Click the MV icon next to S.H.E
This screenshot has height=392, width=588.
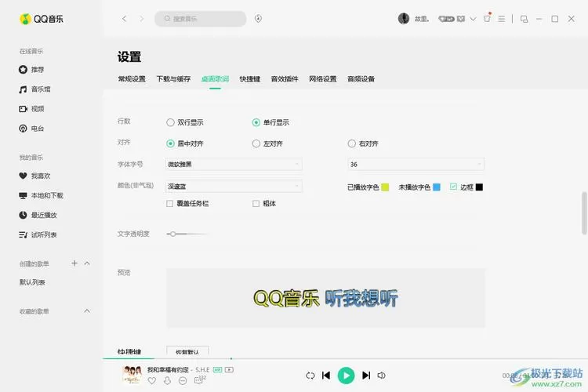point(229,370)
